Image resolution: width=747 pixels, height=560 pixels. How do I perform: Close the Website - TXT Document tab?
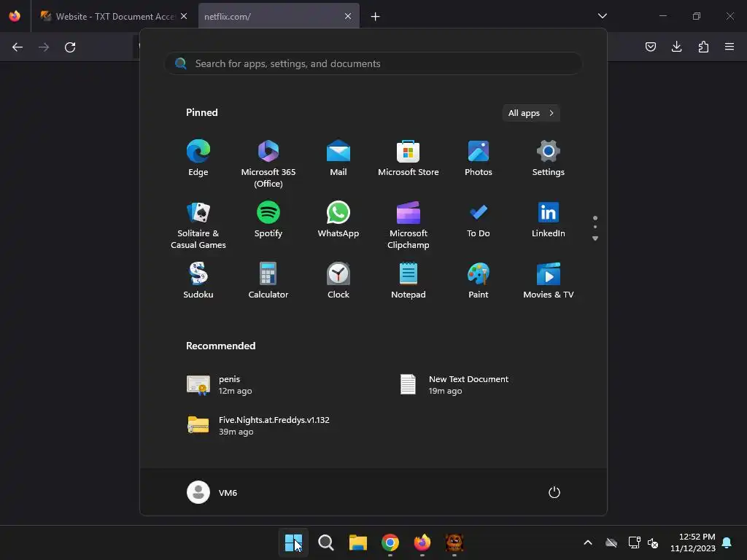183,16
